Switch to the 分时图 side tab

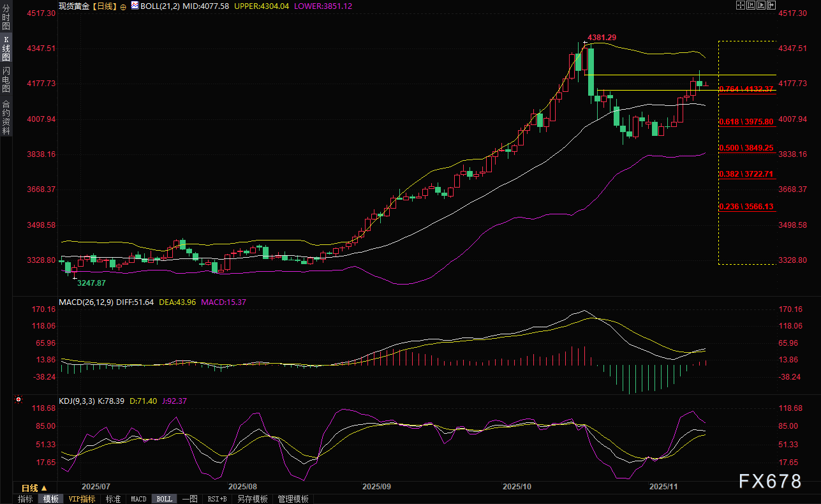click(6, 17)
